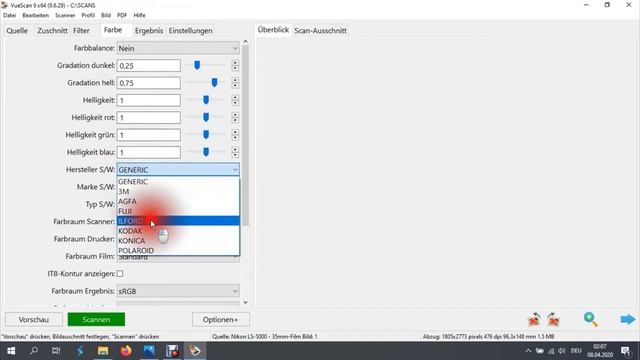Click the Helligkeit rot slider

(x=206, y=118)
